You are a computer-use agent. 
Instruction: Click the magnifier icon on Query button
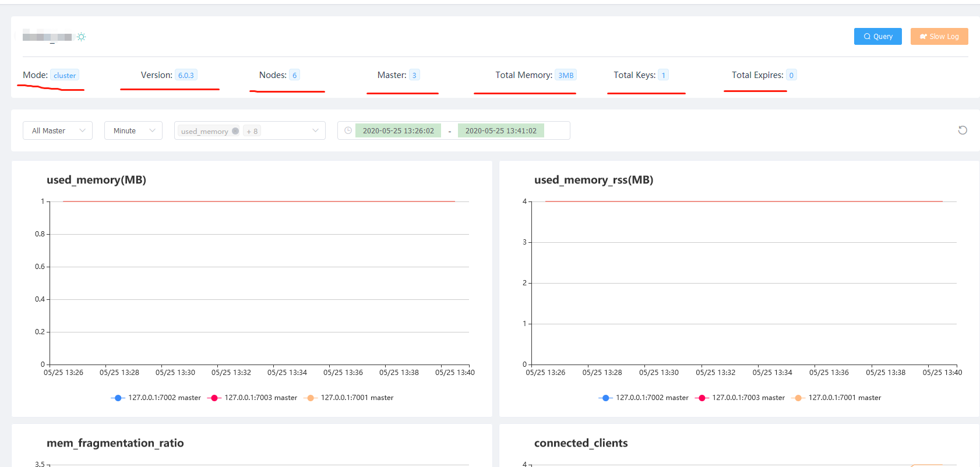[x=867, y=37]
